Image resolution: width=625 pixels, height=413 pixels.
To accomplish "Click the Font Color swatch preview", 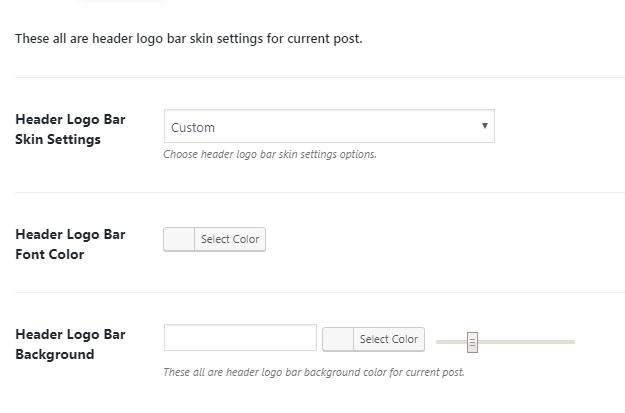I will (x=179, y=239).
